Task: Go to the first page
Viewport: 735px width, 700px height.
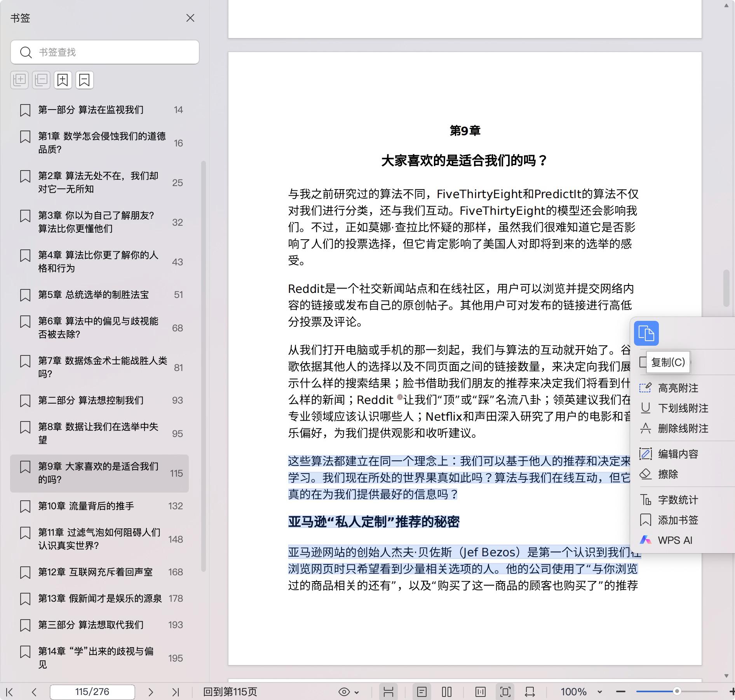Action: click(10, 691)
